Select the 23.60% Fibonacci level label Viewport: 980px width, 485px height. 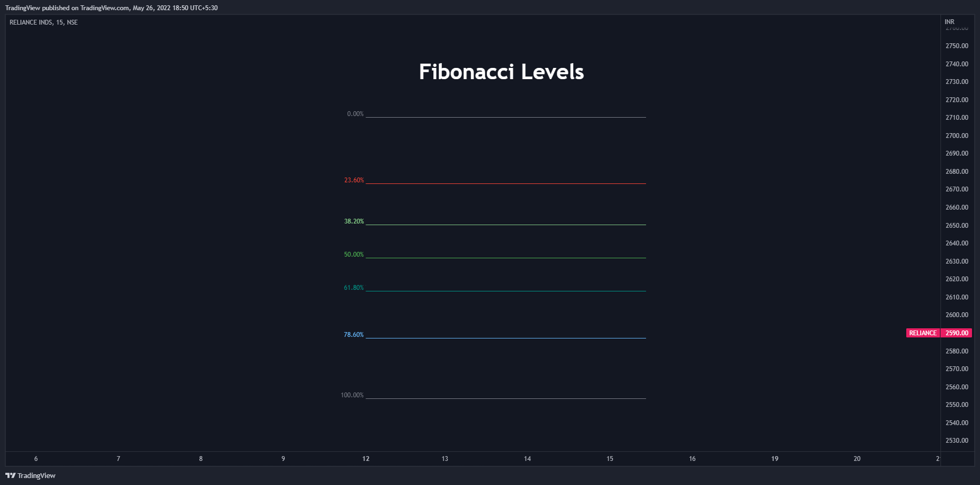(x=354, y=180)
